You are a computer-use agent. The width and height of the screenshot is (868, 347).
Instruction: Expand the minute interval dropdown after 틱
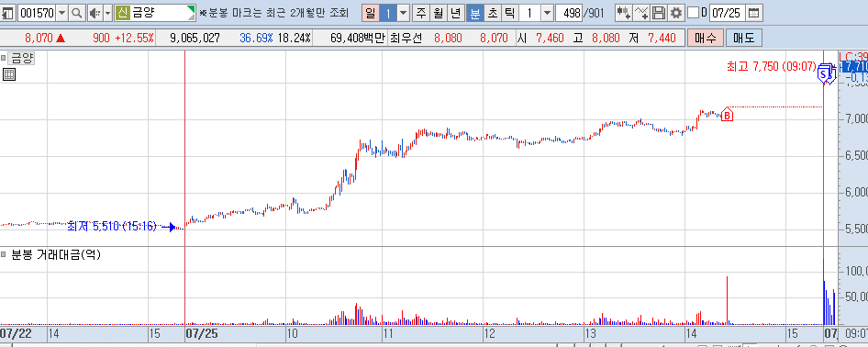(547, 13)
